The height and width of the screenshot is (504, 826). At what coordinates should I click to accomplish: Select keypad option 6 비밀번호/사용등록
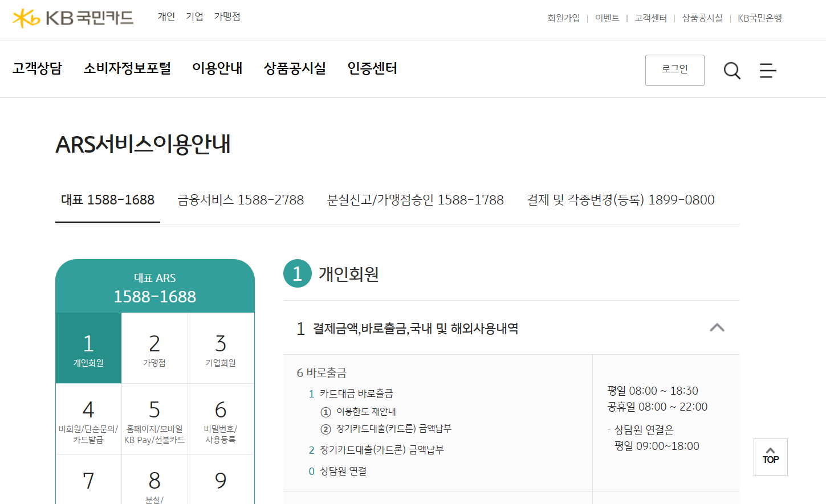pos(221,419)
